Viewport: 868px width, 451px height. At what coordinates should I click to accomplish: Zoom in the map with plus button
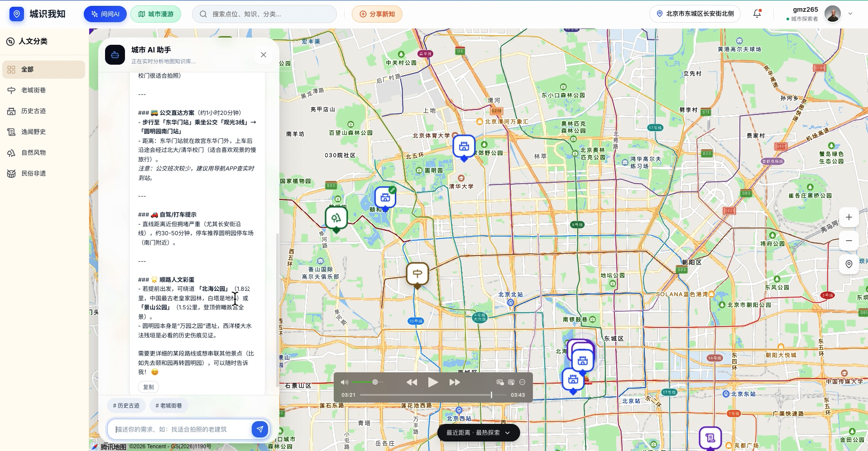[849, 218]
